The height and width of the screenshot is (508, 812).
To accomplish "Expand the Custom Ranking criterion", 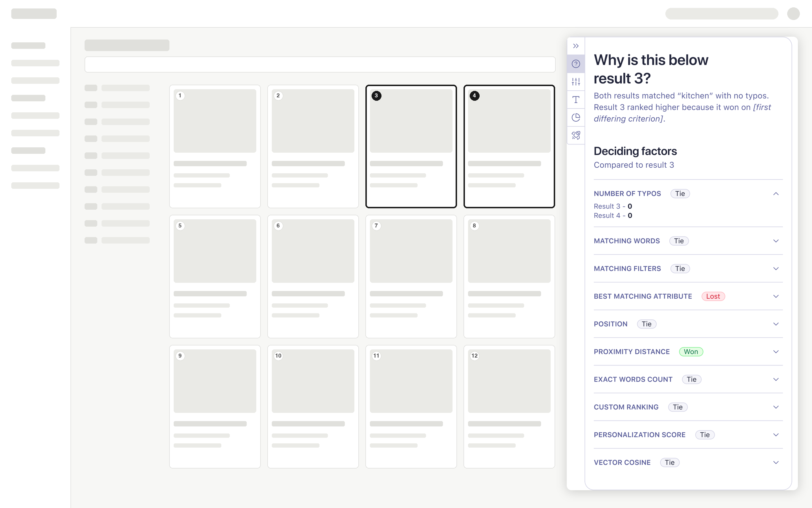I will (776, 407).
